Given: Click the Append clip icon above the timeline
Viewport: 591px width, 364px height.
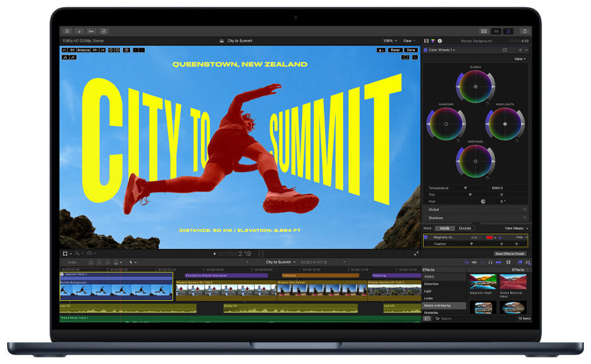Looking at the screenshot, I should tap(109, 262).
